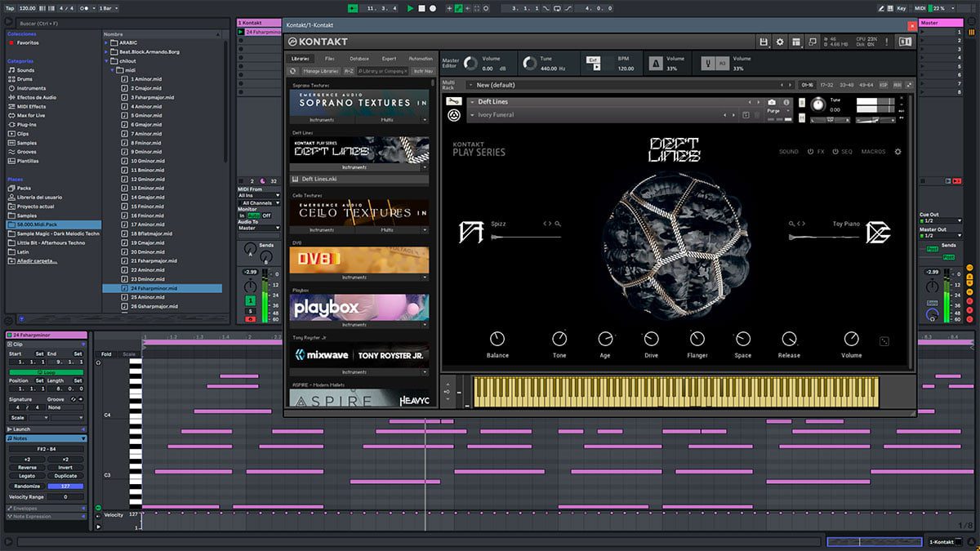Toggle the Loop button in Clip panel
This screenshot has width=980, height=551.
coord(46,372)
